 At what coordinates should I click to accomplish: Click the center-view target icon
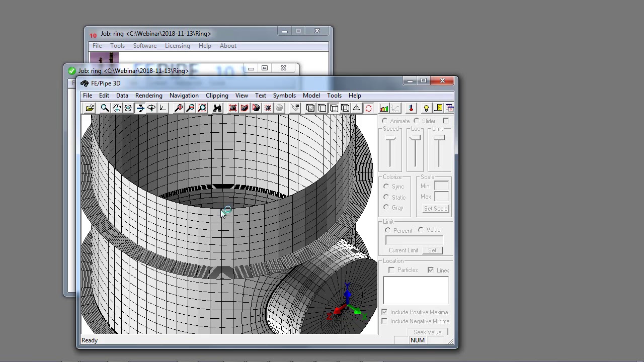[128, 108]
